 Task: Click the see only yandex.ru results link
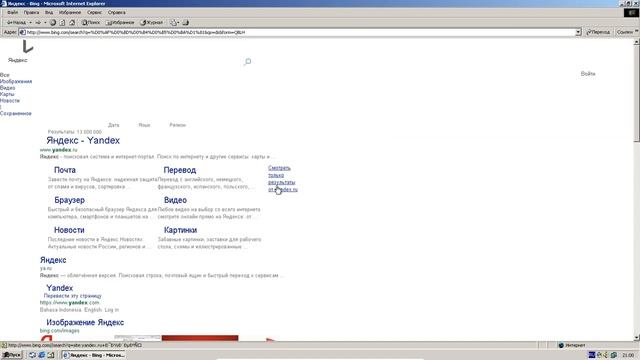(282, 179)
